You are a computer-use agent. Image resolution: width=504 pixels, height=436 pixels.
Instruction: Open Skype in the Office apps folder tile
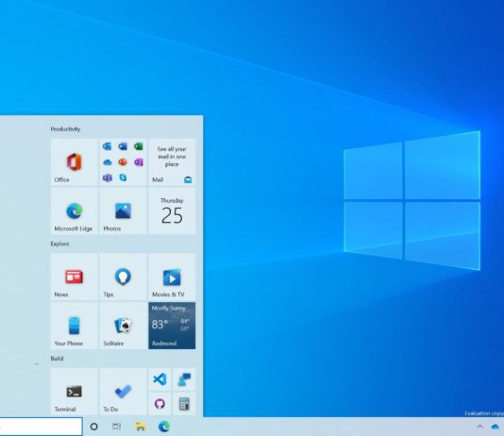123,177
